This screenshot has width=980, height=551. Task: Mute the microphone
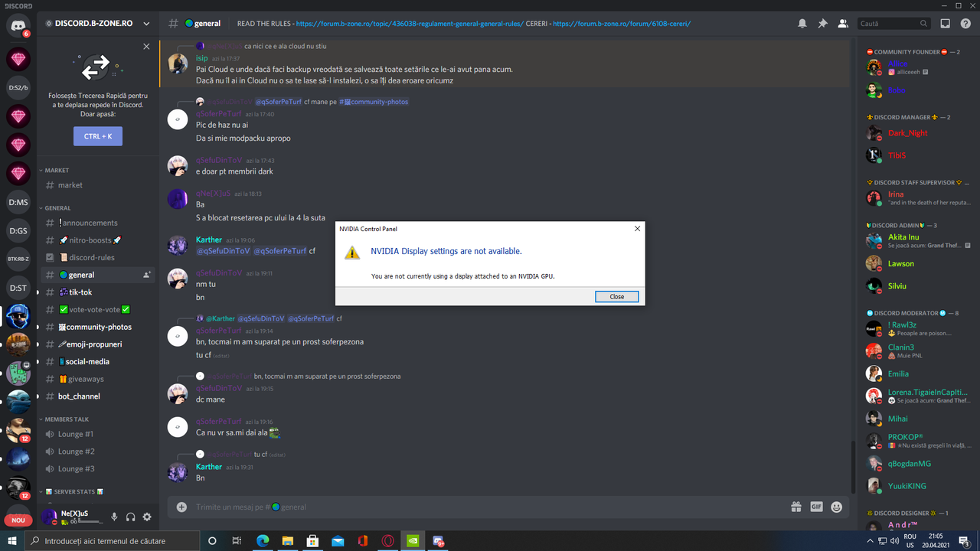[x=114, y=517]
